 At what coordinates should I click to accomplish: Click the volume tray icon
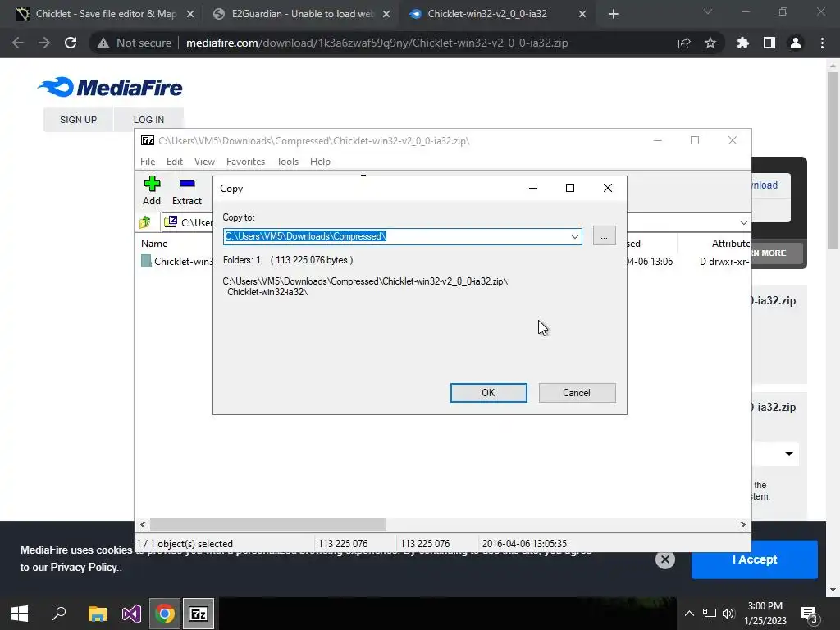click(728, 614)
